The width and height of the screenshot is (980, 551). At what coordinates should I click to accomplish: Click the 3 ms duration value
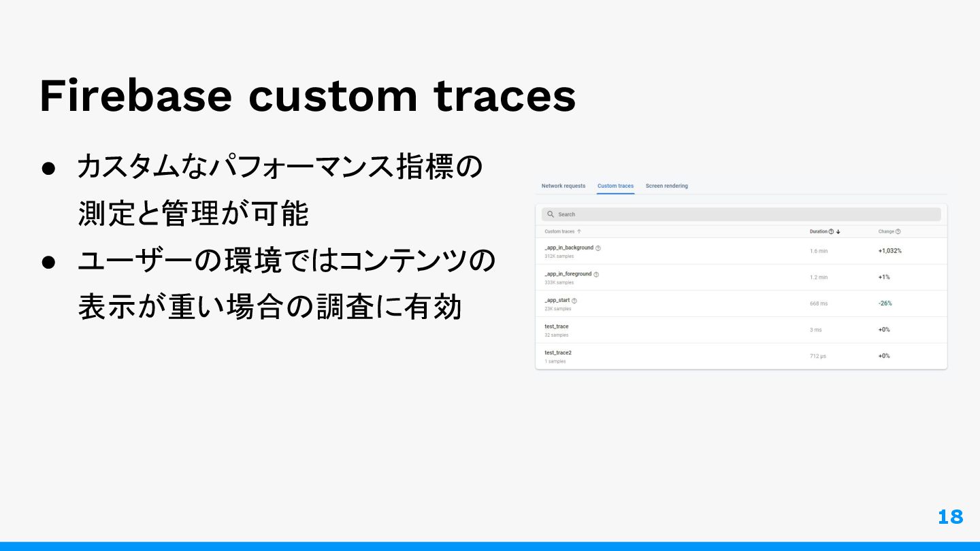click(815, 330)
